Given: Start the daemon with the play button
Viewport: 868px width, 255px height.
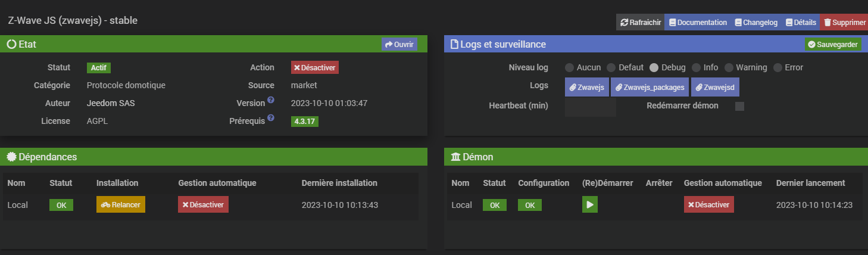Looking at the screenshot, I should 589,205.
